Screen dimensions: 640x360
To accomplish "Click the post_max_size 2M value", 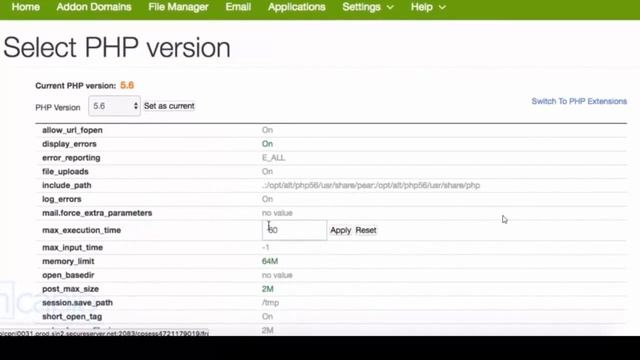I will [x=268, y=289].
